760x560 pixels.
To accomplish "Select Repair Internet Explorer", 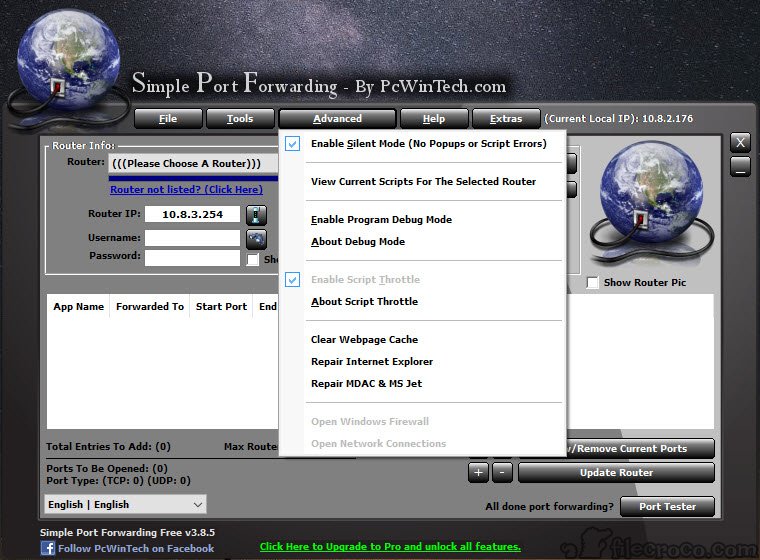I will [x=423, y=362].
